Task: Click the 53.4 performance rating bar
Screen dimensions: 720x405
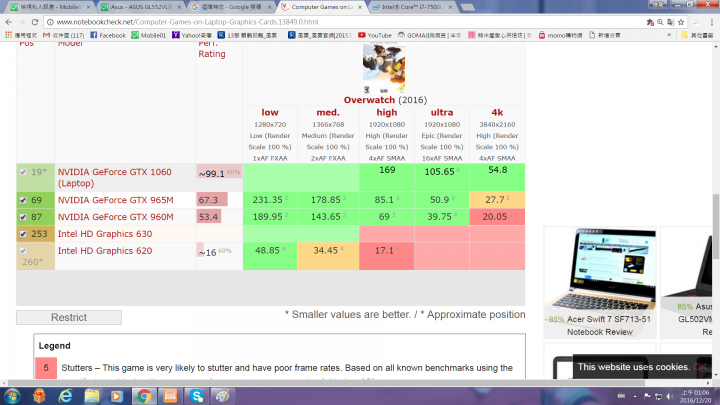Action: pyautogui.click(x=208, y=217)
